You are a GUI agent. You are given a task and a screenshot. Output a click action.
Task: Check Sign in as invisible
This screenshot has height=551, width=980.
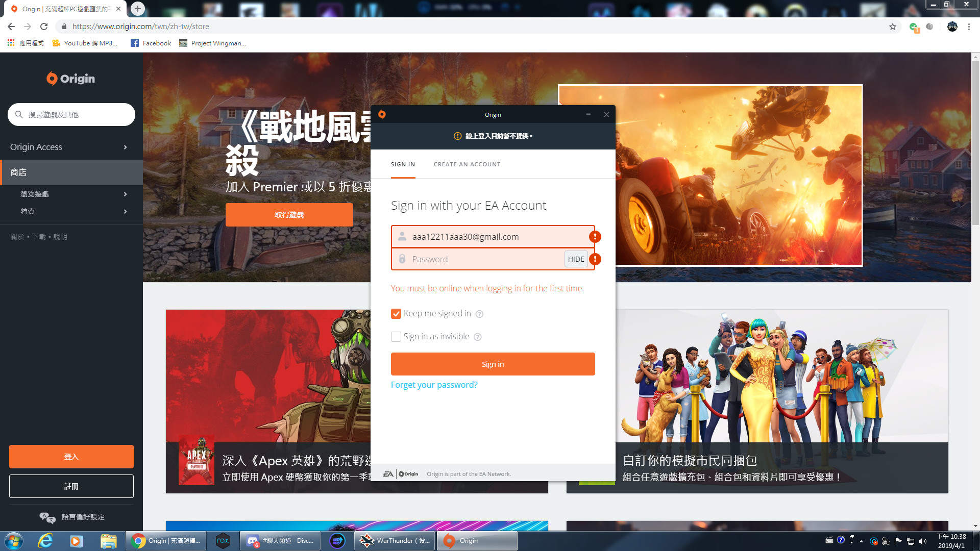396,337
